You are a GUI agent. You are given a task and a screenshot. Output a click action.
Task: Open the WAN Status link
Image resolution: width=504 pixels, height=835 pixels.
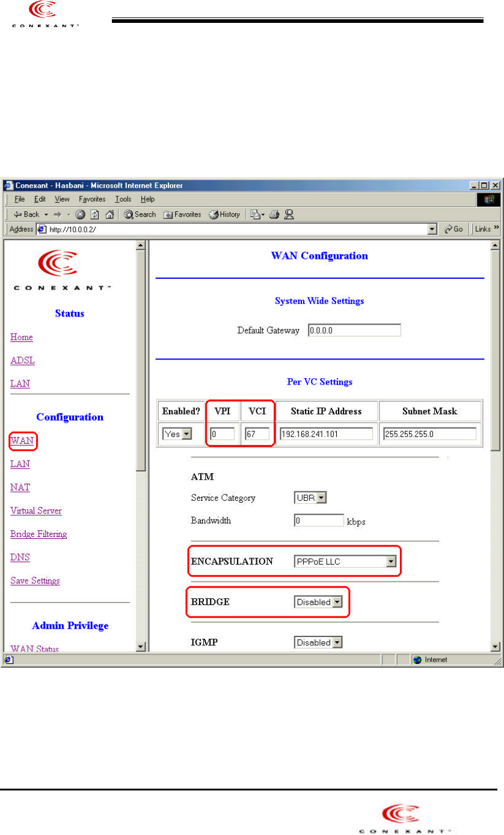pos(34,648)
